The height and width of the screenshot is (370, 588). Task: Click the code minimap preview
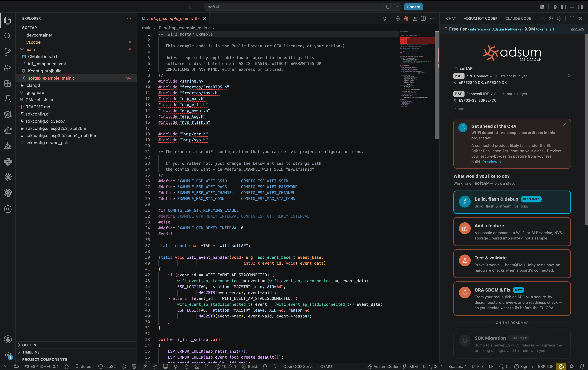417,69
